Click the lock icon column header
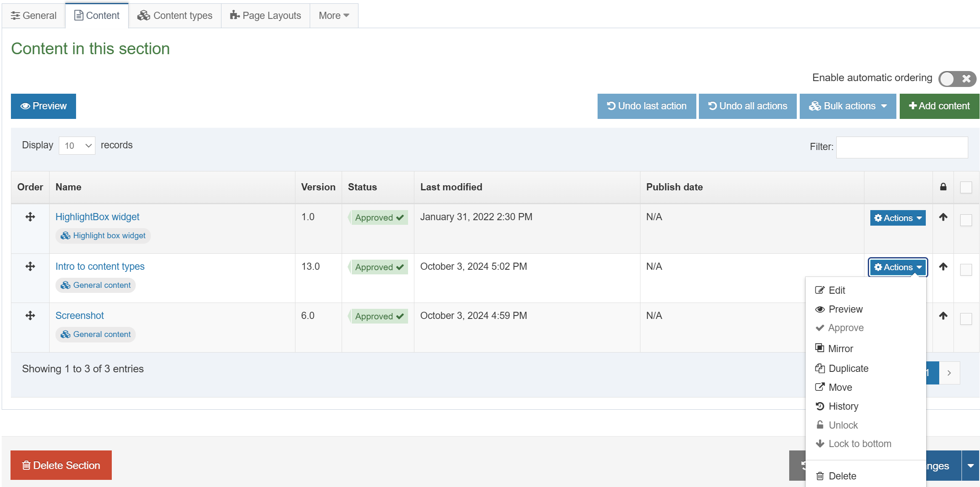 point(943,187)
